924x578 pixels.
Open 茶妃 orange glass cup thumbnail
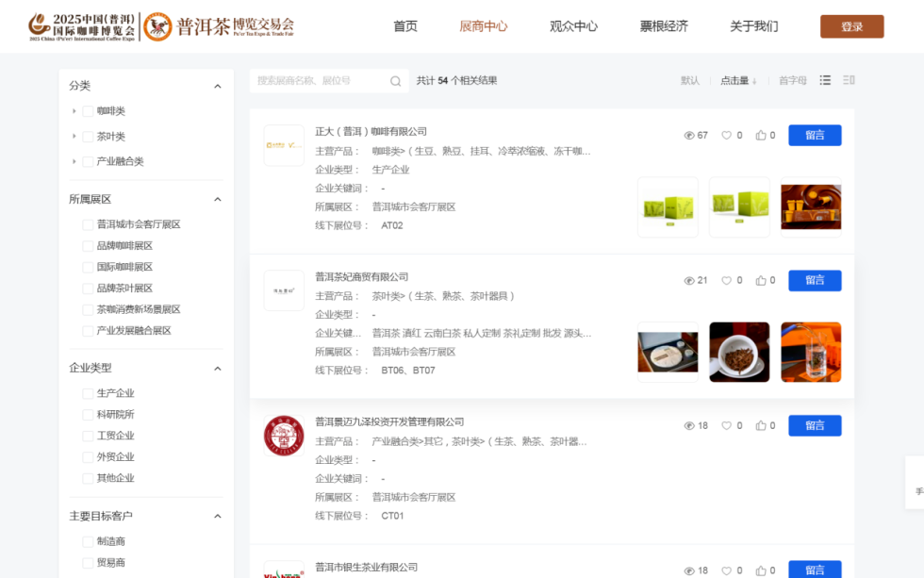click(x=811, y=353)
